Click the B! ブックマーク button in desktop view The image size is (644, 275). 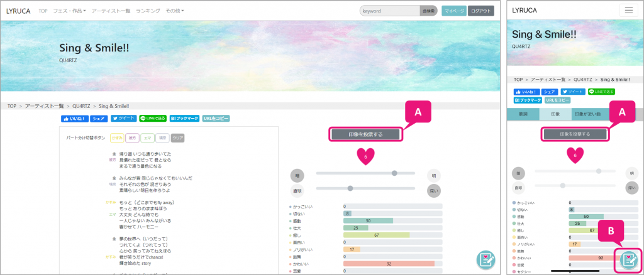[184, 118]
